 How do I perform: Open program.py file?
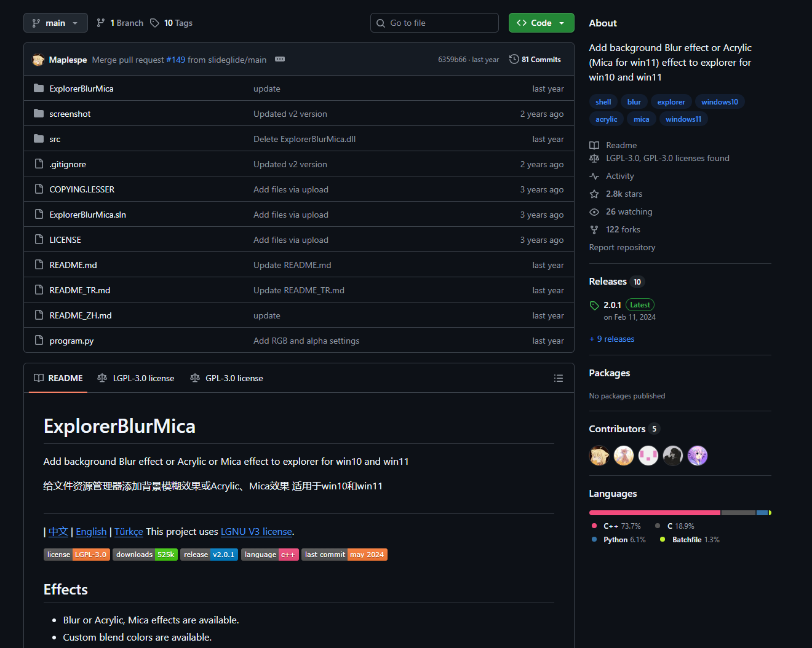point(71,341)
